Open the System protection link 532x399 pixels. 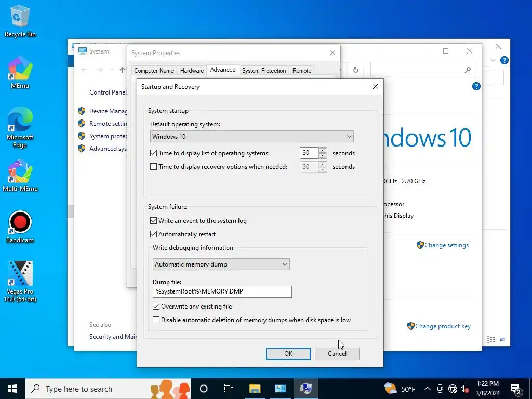(108, 136)
